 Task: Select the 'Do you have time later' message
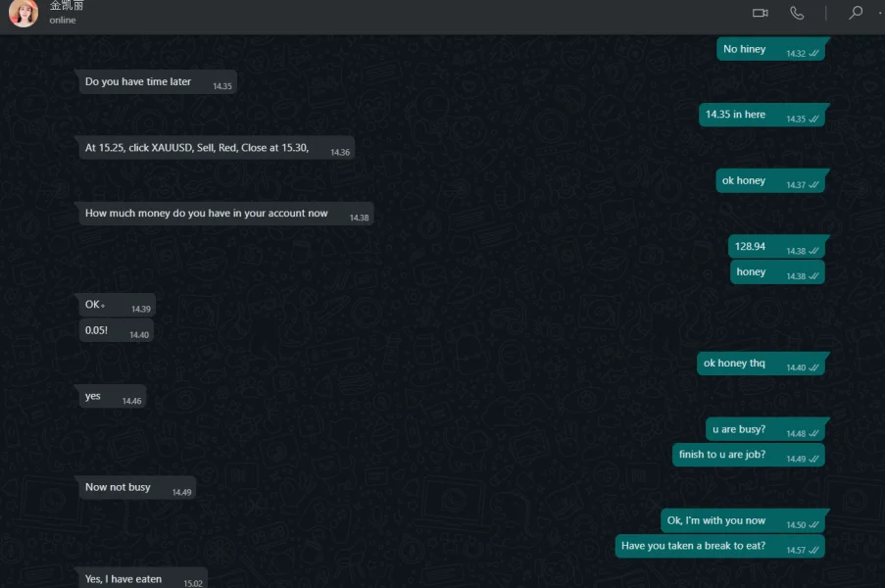[157, 82]
